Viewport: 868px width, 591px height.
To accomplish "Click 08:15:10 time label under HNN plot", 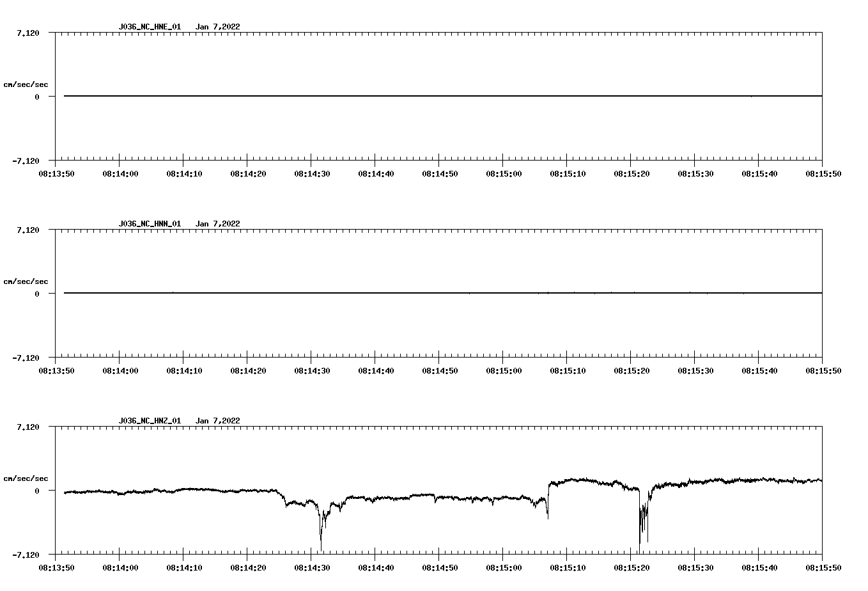I will pos(568,370).
